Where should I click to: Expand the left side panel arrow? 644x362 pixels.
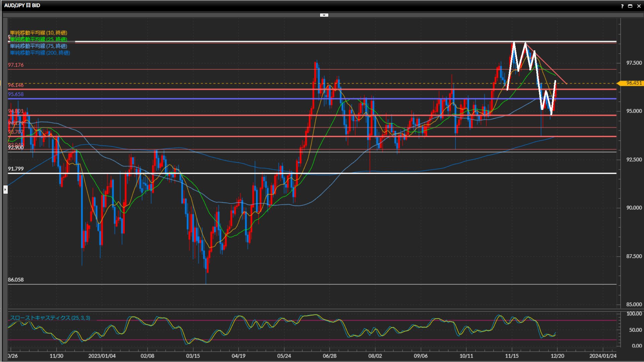pos(5,190)
